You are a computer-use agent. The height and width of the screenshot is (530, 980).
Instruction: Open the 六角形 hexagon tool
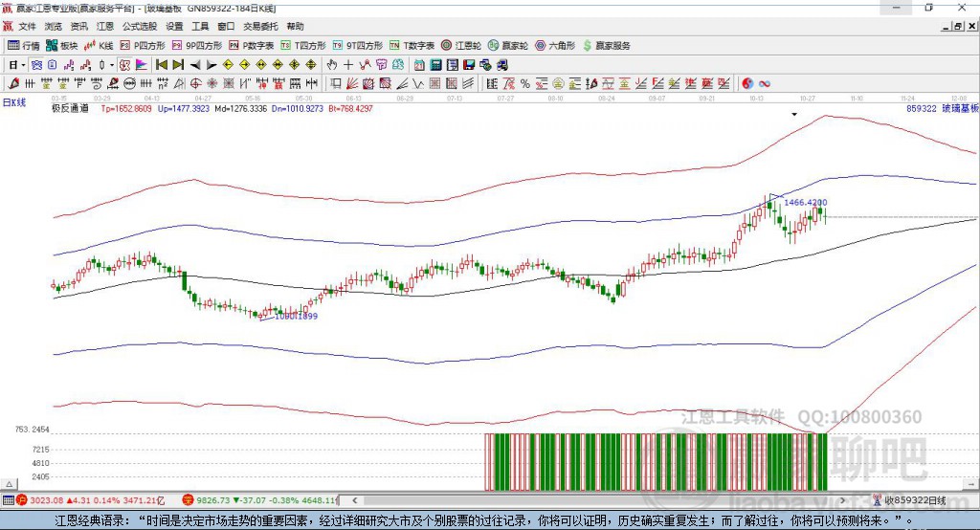pyautogui.click(x=555, y=45)
